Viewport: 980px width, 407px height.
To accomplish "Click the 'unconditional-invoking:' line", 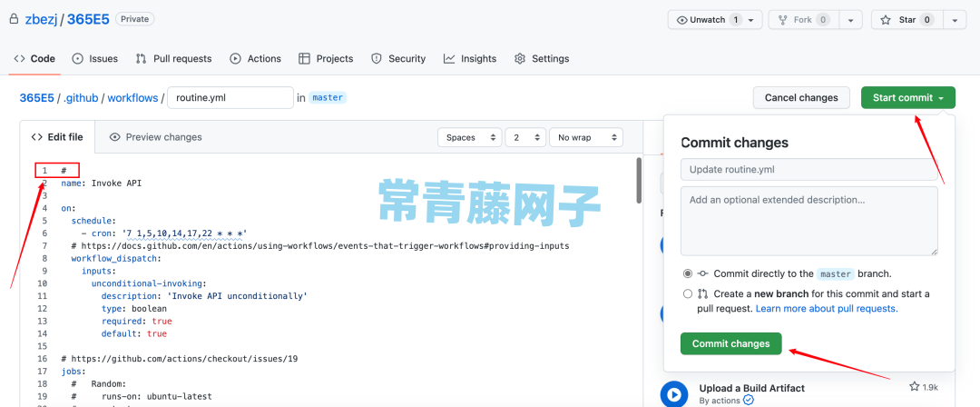I will pyautogui.click(x=149, y=283).
